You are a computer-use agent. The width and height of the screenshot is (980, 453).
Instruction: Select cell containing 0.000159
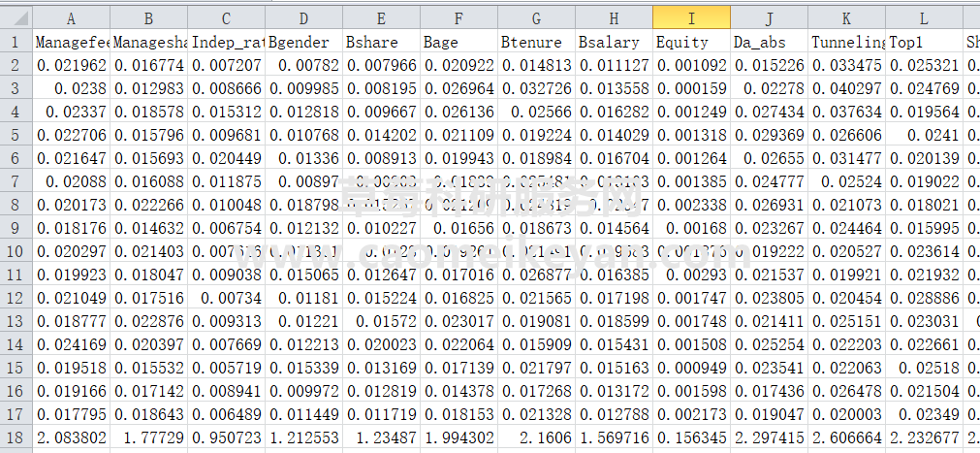(x=691, y=88)
